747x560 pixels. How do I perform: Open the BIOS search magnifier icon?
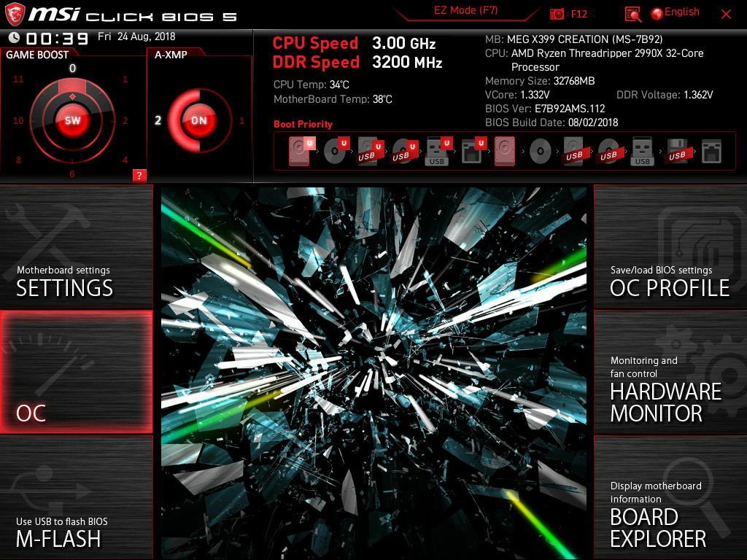coord(632,15)
